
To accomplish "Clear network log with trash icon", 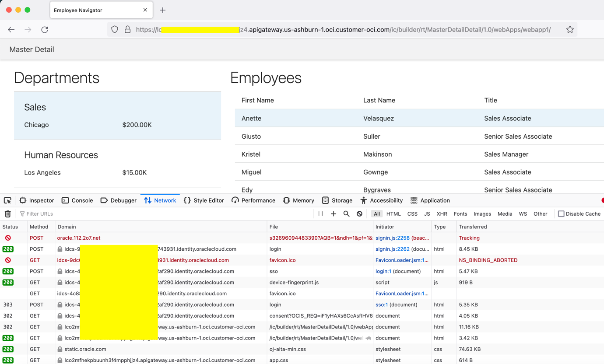I will click(8, 214).
